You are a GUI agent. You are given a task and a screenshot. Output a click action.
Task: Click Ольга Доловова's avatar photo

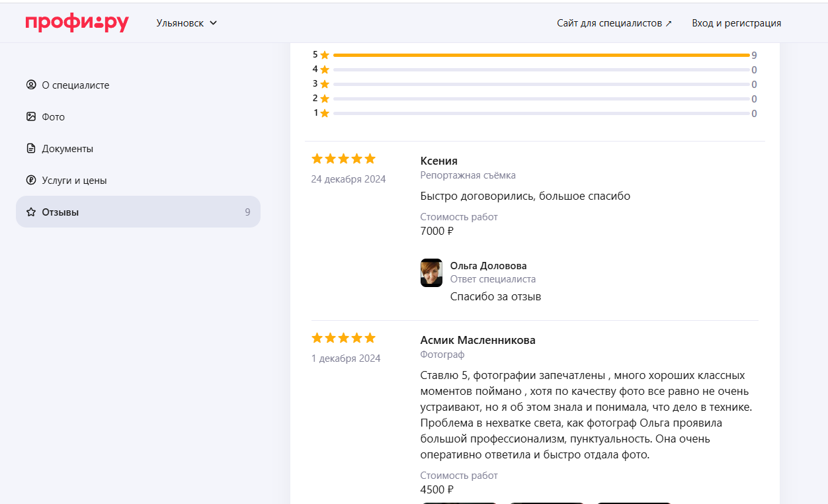431,273
